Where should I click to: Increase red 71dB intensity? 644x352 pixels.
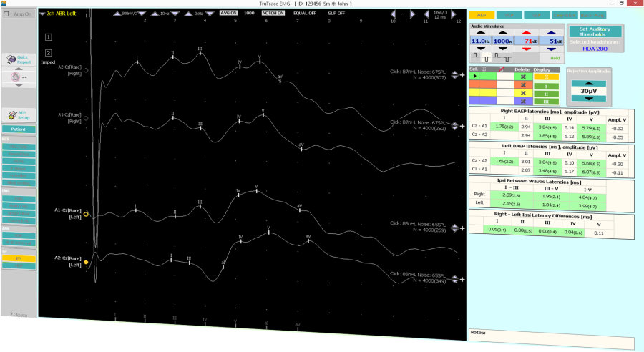tap(527, 33)
